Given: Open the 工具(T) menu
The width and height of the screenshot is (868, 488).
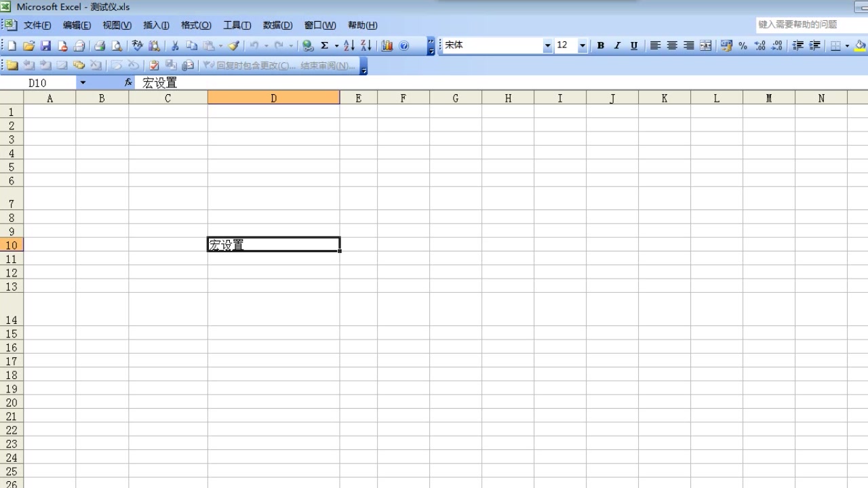Looking at the screenshot, I should coord(237,25).
